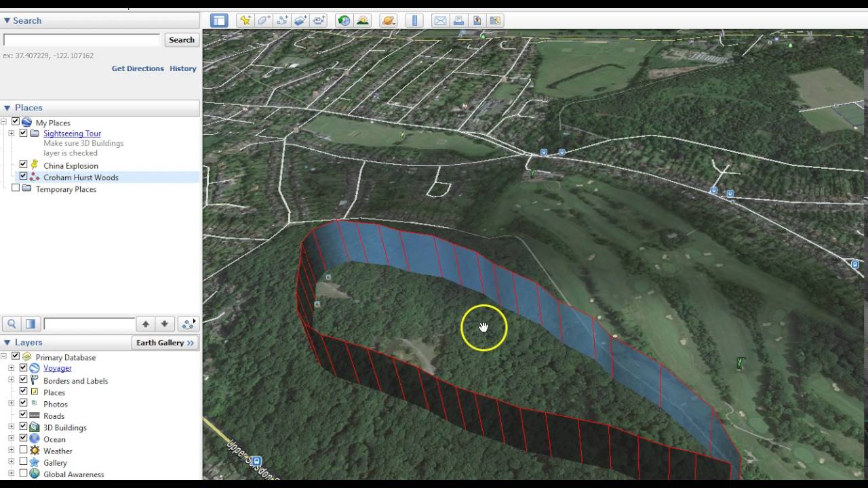Uncheck the Borders and Labels layer
The width and height of the screenshot is (868, 488).
pyautogui.click(x=24, y=380)
